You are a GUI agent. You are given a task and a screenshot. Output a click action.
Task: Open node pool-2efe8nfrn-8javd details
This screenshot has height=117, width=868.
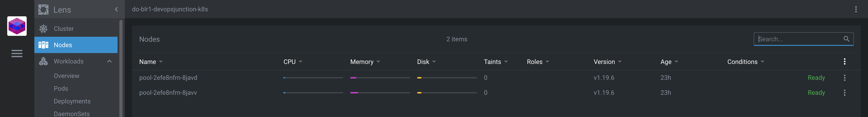coord(168,78)
